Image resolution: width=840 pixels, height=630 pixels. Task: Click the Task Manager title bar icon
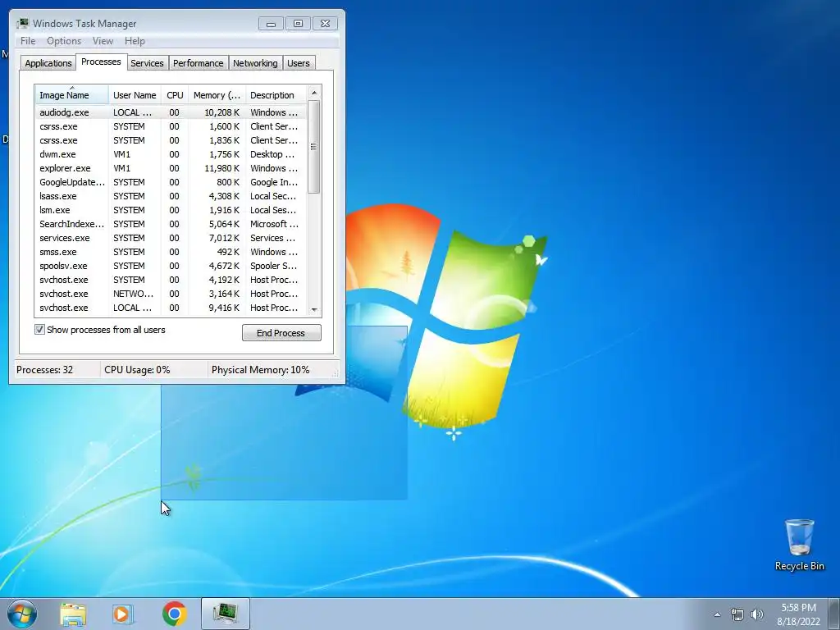coord(22,24)
